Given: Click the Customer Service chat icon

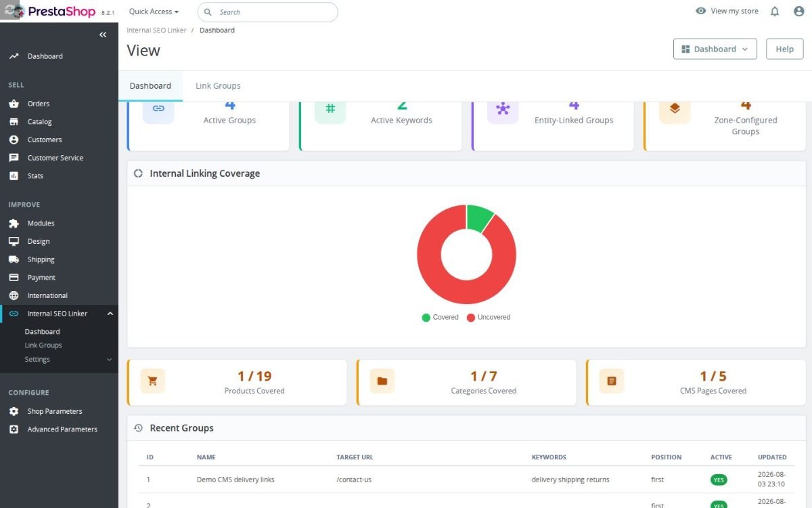Looking at the screenshot, I should (x=14, y=158).
